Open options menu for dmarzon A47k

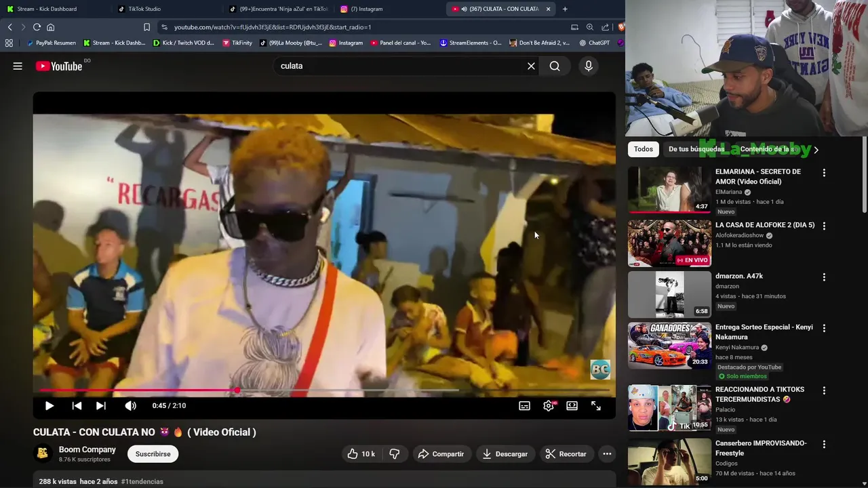pos(824,277)
